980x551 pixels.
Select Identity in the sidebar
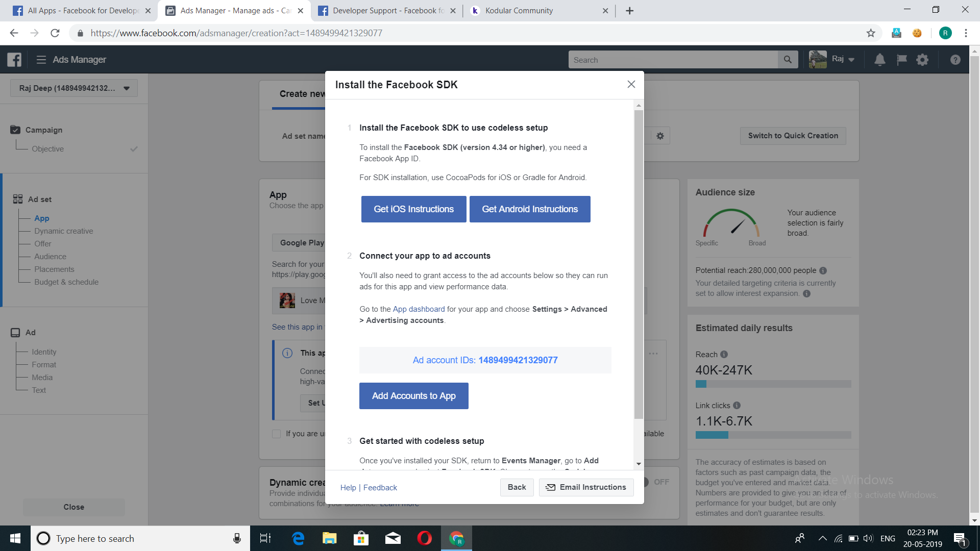(x=44, y=352)
